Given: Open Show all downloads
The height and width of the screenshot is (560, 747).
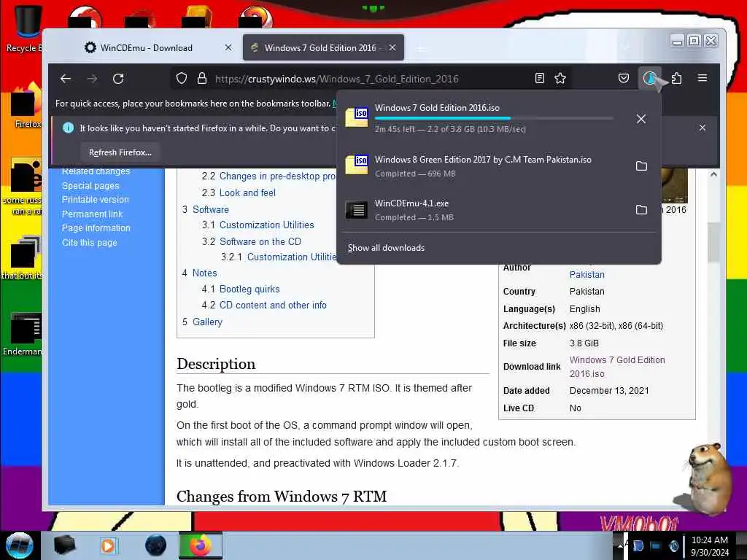Looking at the screenshot, I should pyautogui.click(x=386, y=248).
